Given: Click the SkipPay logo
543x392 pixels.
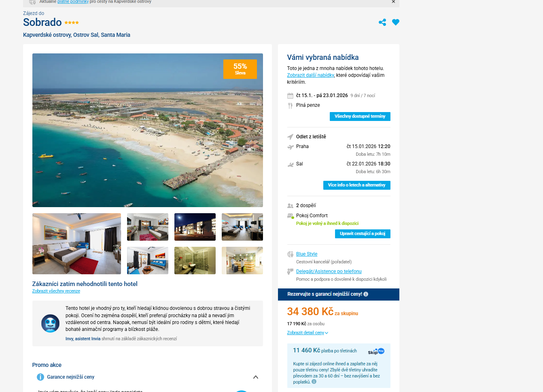Looking at the screenshot, I should click(x=376, y=352).
